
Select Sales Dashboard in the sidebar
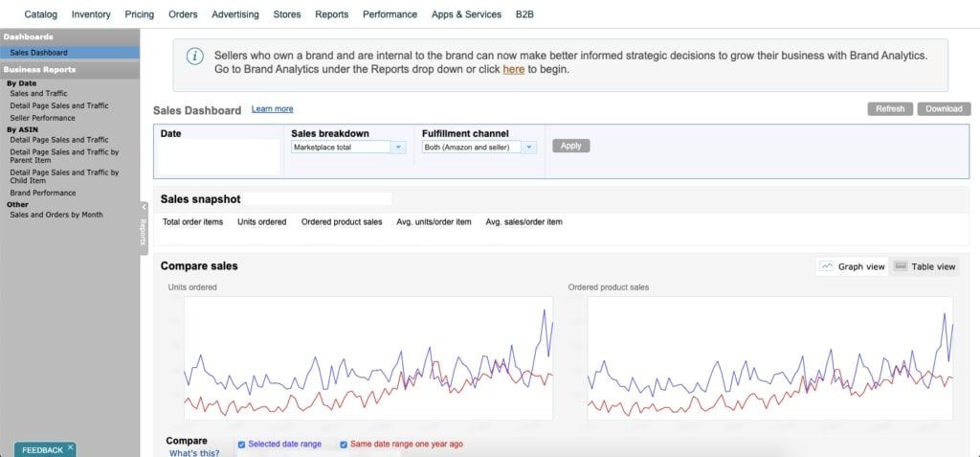(x=69, y=53)
